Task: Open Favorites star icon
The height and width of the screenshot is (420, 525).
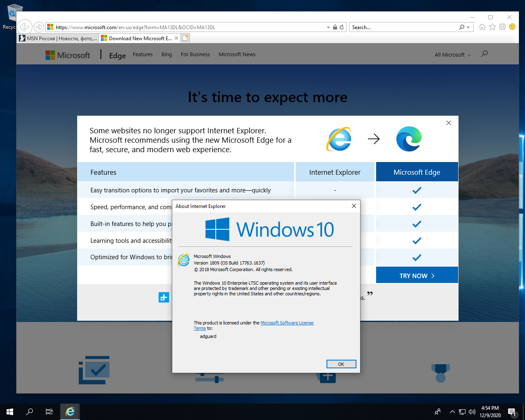Action: click(492, 27)
